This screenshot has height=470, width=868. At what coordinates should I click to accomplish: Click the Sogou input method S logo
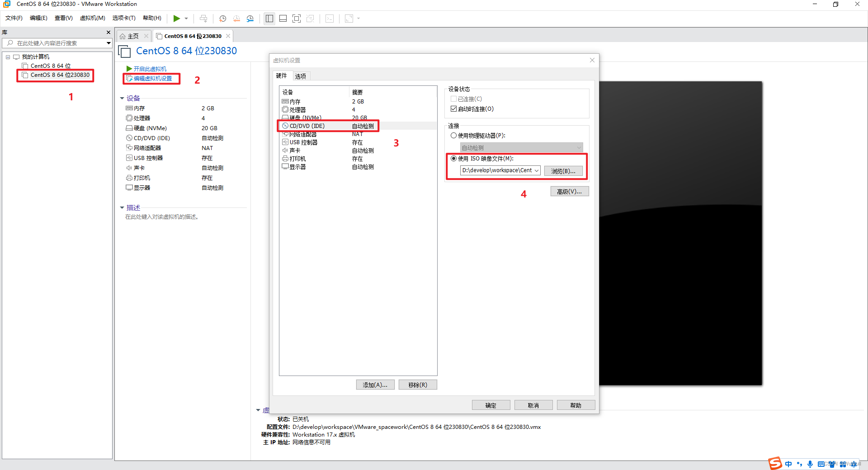pyautogui.click(x=775, y=463)
